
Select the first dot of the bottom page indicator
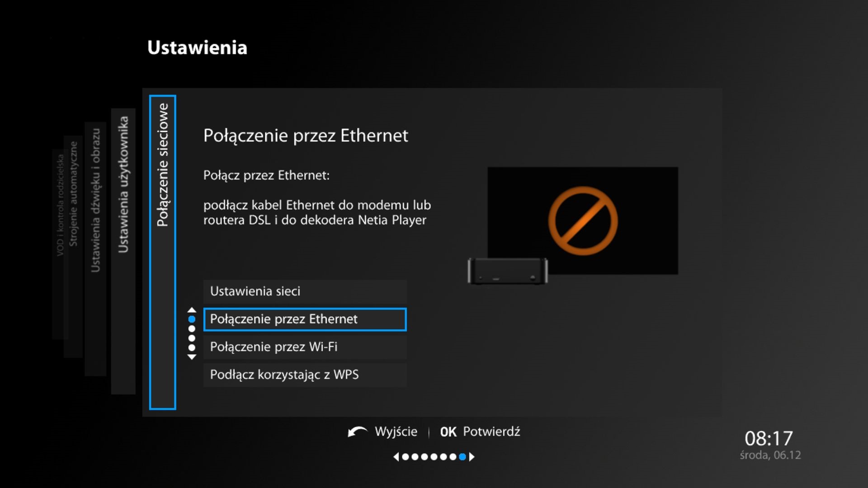point(406,457)
